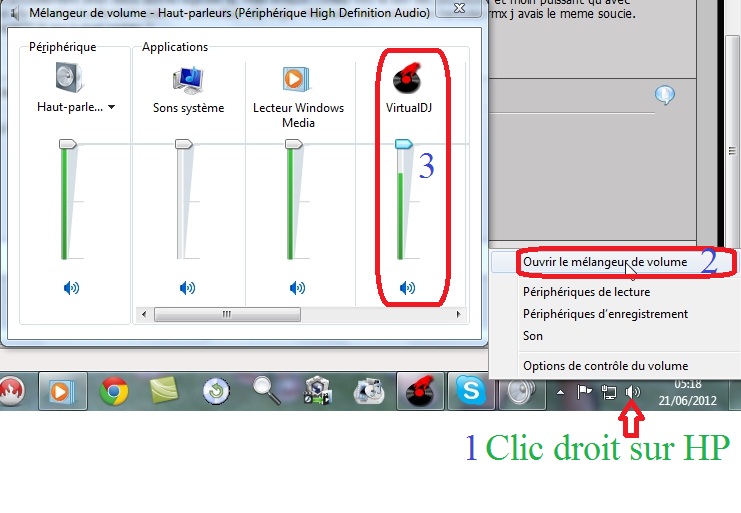Click the Action Center flag tray icon
Image resolution: width=741 pixels, height=513 pixels.
coord(585,392)
